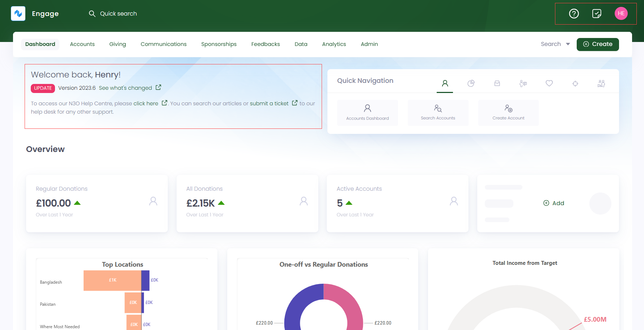Select person-with-chat tab in Quick Navigation
The width and height of the screenshot is (644, 330).
point(523,84)
